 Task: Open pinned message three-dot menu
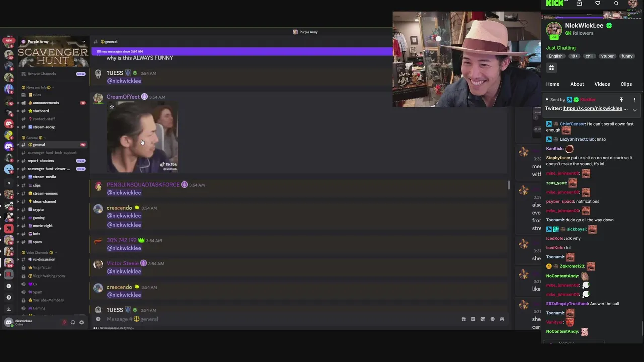[x=634, y=100]
